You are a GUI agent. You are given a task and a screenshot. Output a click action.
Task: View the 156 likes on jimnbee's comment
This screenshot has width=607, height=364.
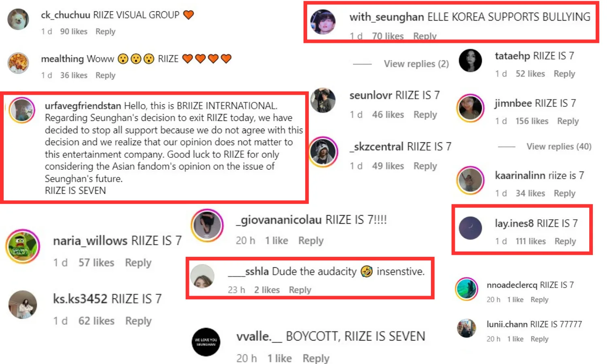532,121
